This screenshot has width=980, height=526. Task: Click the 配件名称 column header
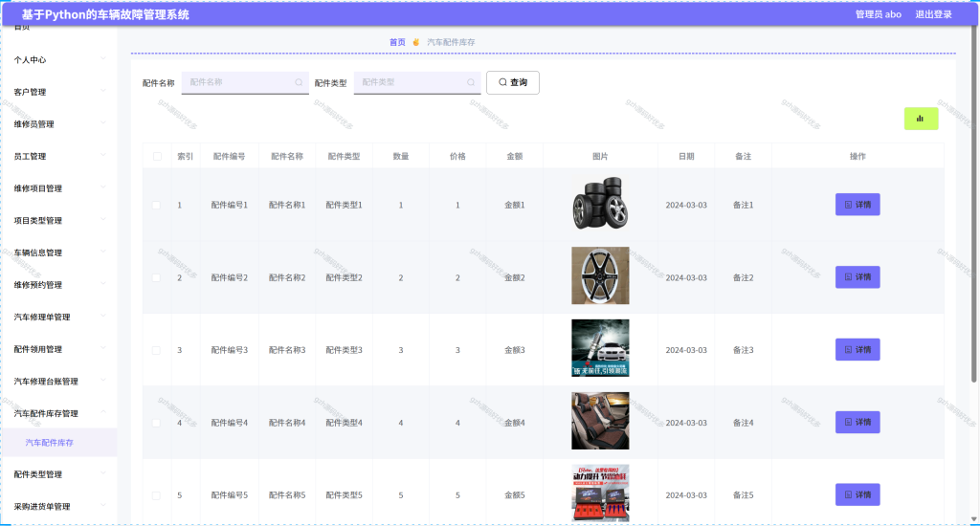coord(287,156)
